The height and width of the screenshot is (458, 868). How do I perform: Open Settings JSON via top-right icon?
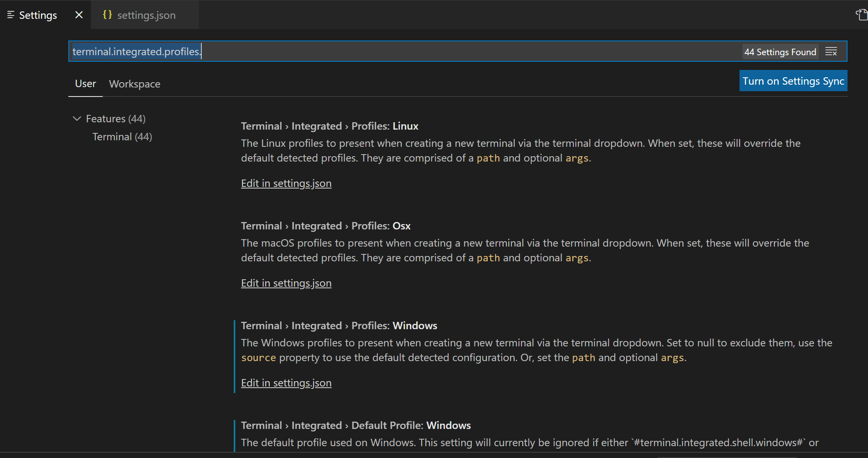pos(861,15)
